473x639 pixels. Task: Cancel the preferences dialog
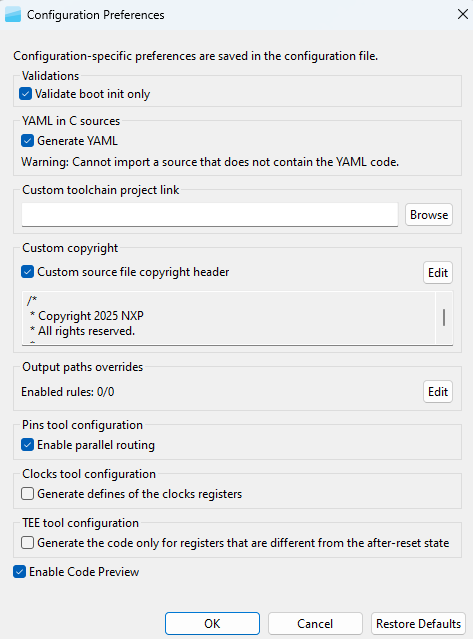point(315,623)
